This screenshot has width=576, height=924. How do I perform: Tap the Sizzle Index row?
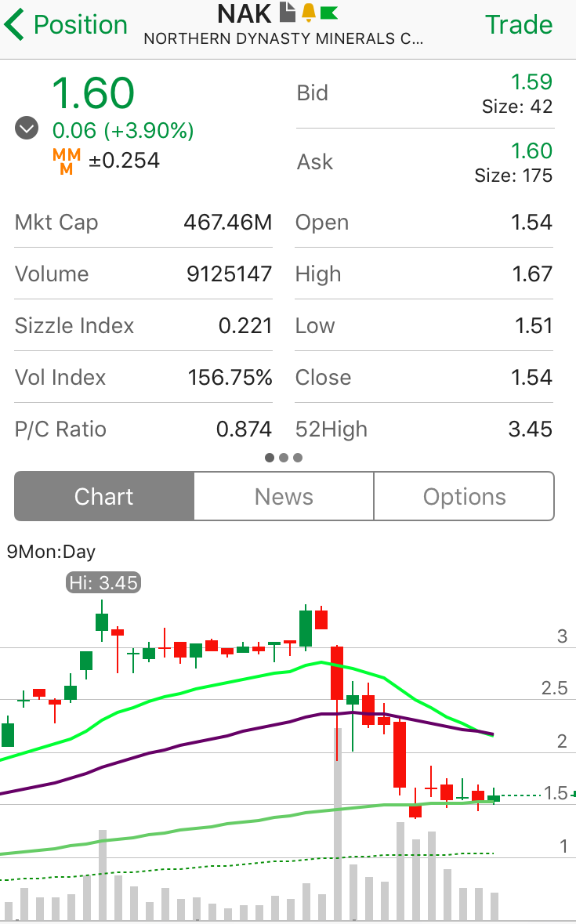coord(143,326)
